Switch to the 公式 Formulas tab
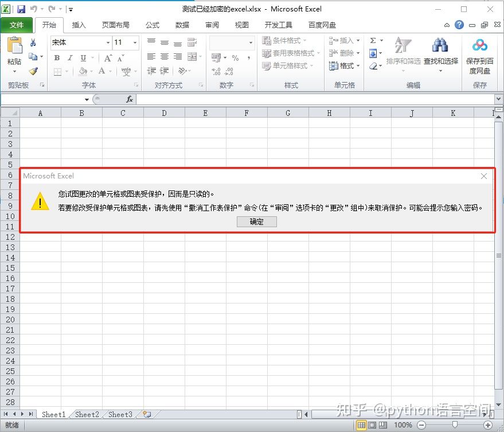504x432 pixels. click(x=153, y=25)
